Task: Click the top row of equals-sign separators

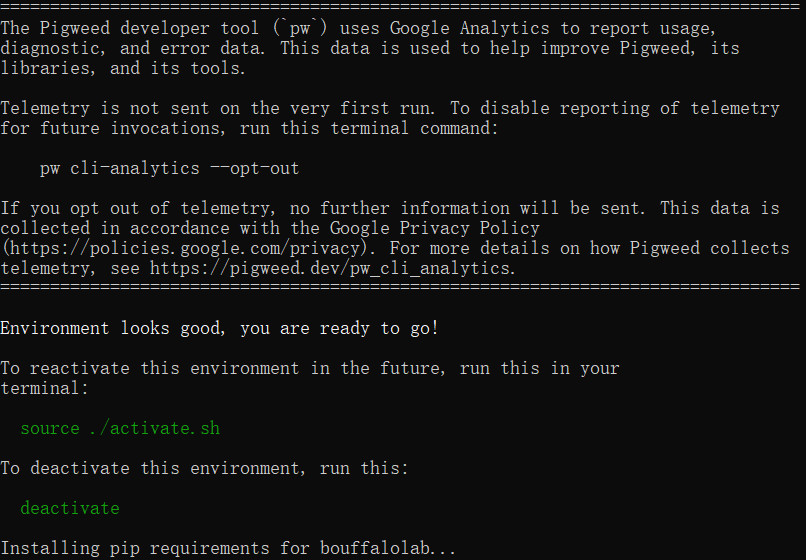Action: click(400, 6)
